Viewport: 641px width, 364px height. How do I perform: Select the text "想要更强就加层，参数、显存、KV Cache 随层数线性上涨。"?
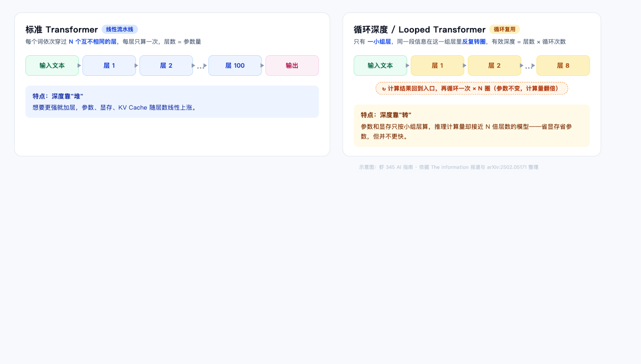point(115,107)
